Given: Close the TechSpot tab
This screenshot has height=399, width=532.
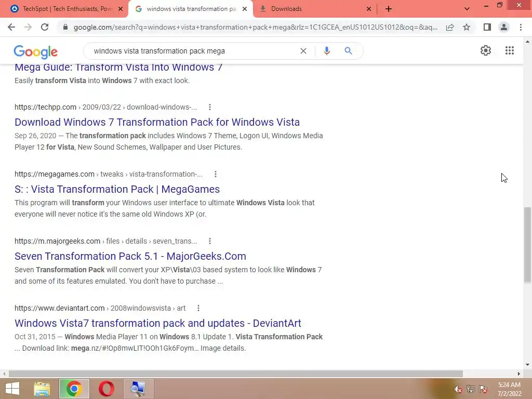Looking at the screenshot, I should [x=120, y=9].
